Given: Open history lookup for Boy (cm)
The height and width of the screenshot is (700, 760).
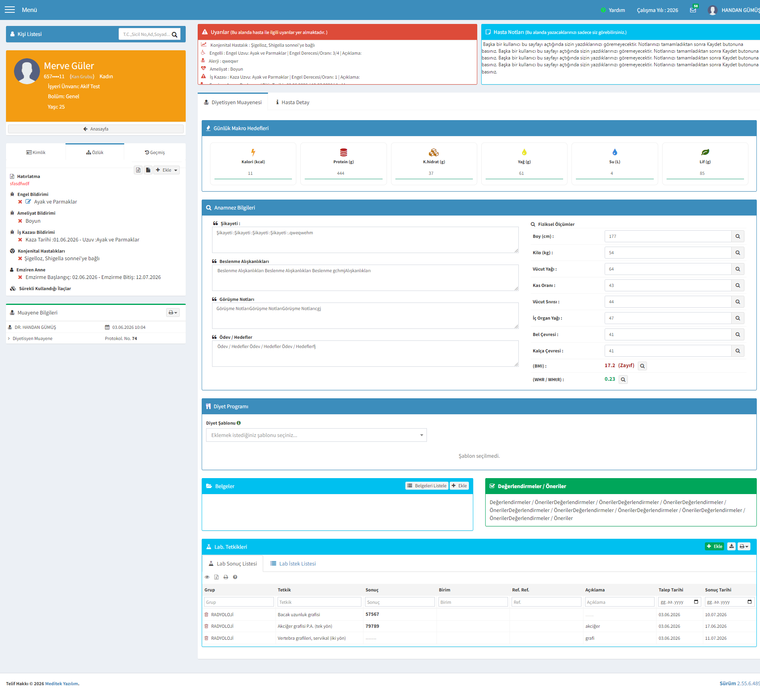Looking at the screenshot, I should (x=738, y=236).
